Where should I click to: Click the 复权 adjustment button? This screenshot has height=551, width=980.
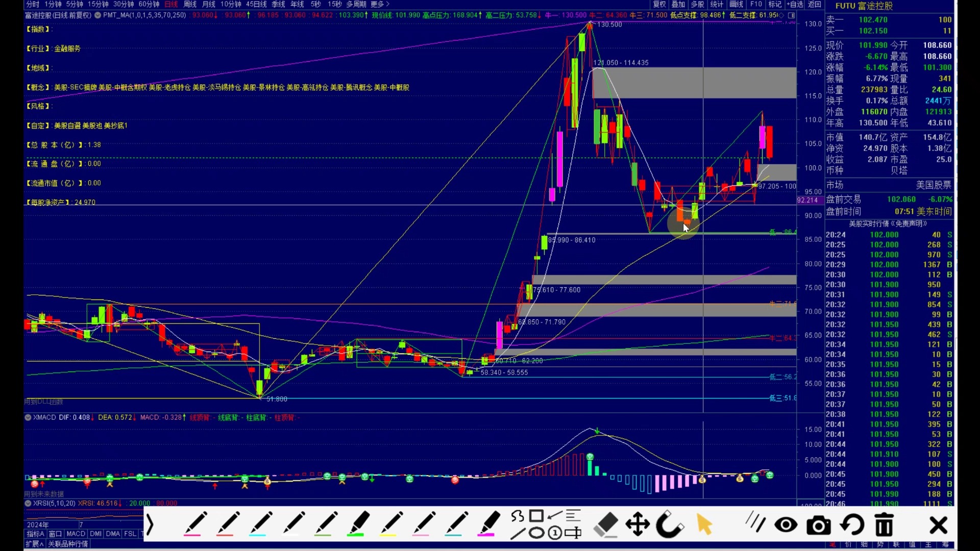coord(659,4)
